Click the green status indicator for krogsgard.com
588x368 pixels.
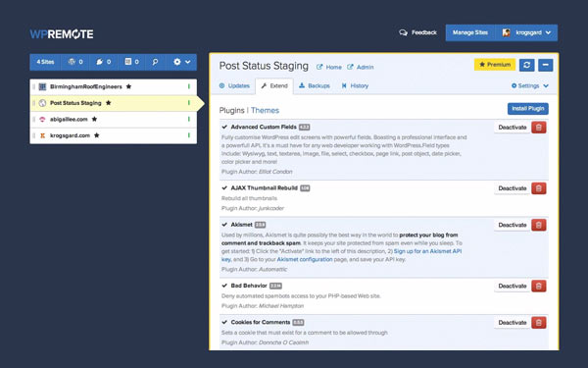pyautogui.click(x=189, y=135)
